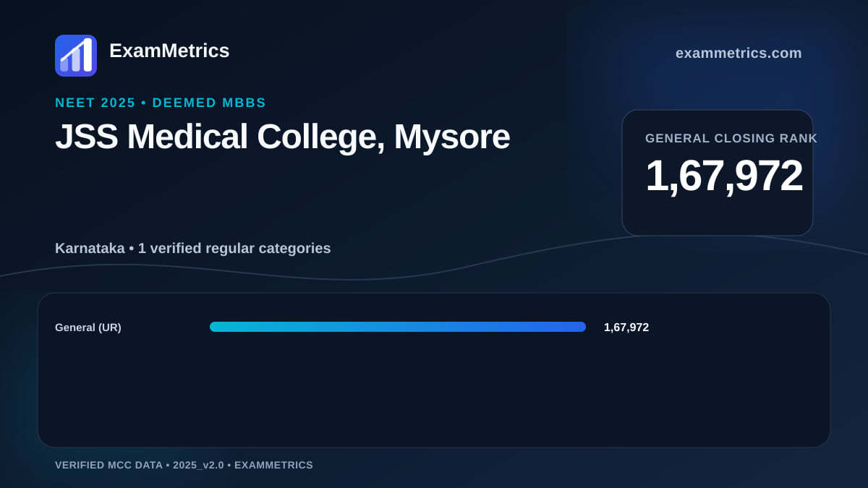Screen dimensions: 868x488
Task: Click the ExamMetrics brand name
Action: 169,51
